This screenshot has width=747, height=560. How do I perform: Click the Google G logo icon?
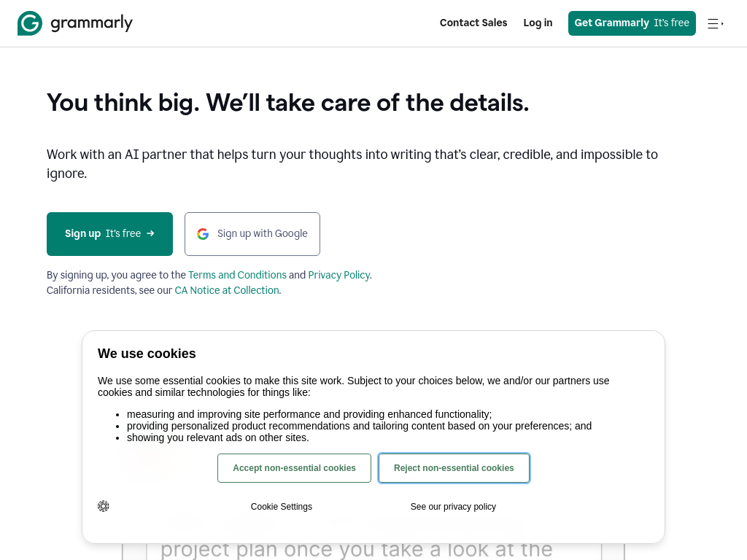pyautogui.click(x=203, y=234)
